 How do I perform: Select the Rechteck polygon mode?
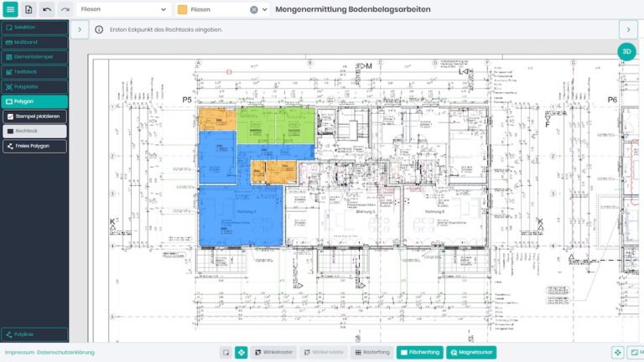click(x=34, y=132)
